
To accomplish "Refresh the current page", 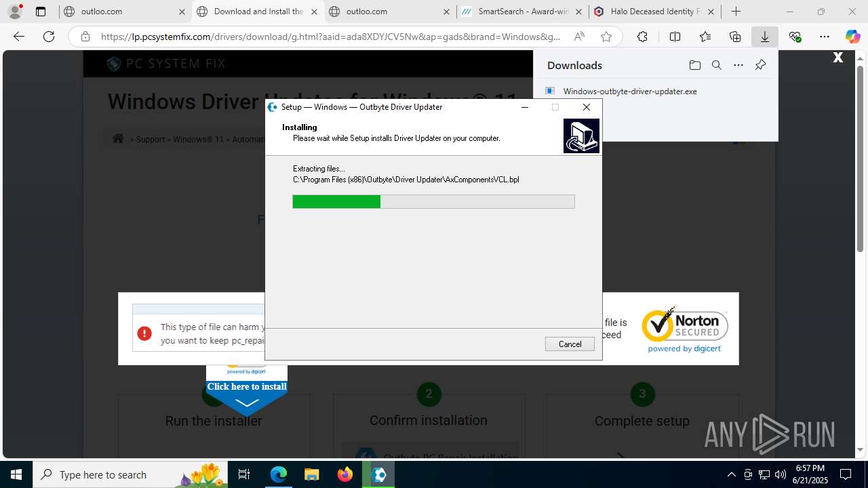I will pyautogui.click(x=48, y=37).
